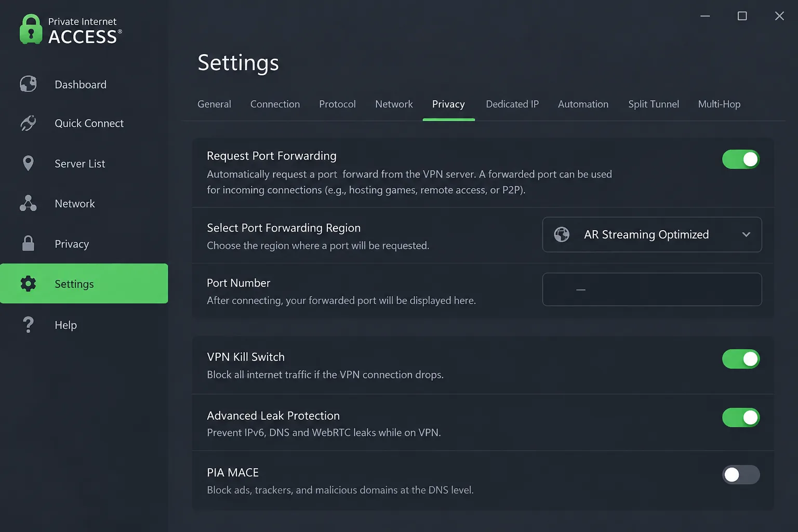
Task: Open the Dedicated IP tab
Action: [512, 104]
